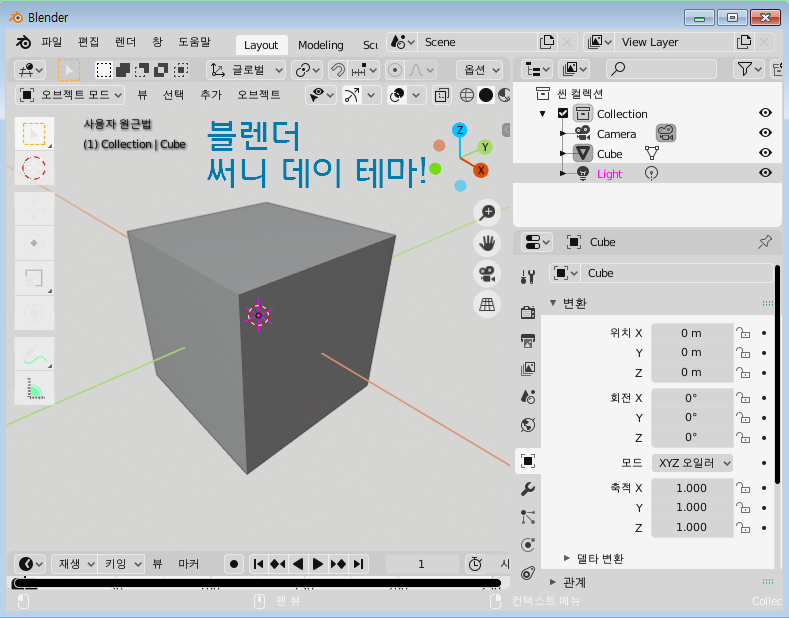The image size is (789, 618).
Task: Expand the Delta Transform panel
Action: pos(567,558)
